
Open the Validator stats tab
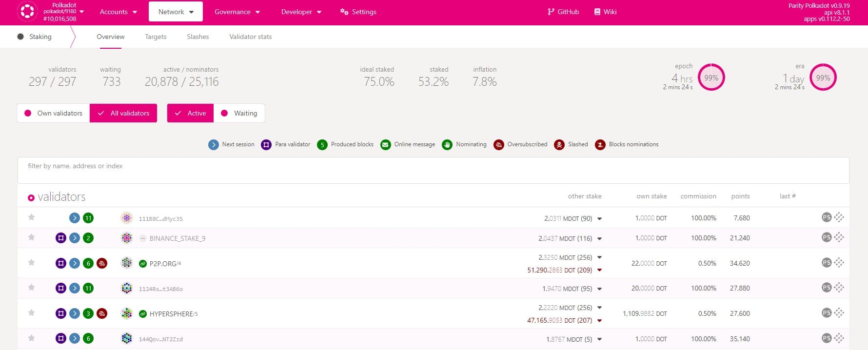pos(251,37)
